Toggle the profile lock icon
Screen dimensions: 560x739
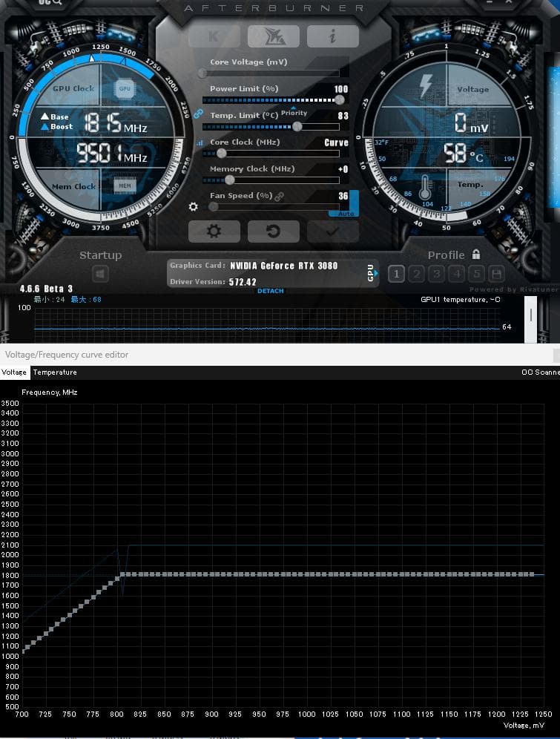pyautogui.click(x=476, y=254)
